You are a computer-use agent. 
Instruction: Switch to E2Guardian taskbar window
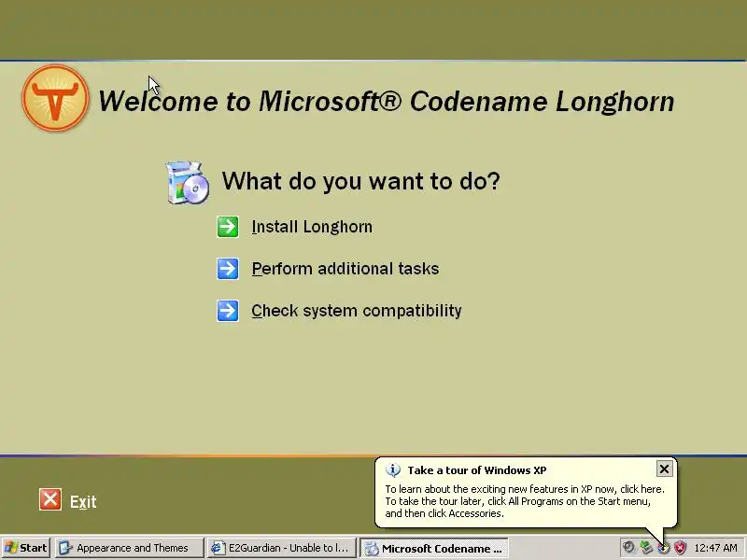pos(281,548)
